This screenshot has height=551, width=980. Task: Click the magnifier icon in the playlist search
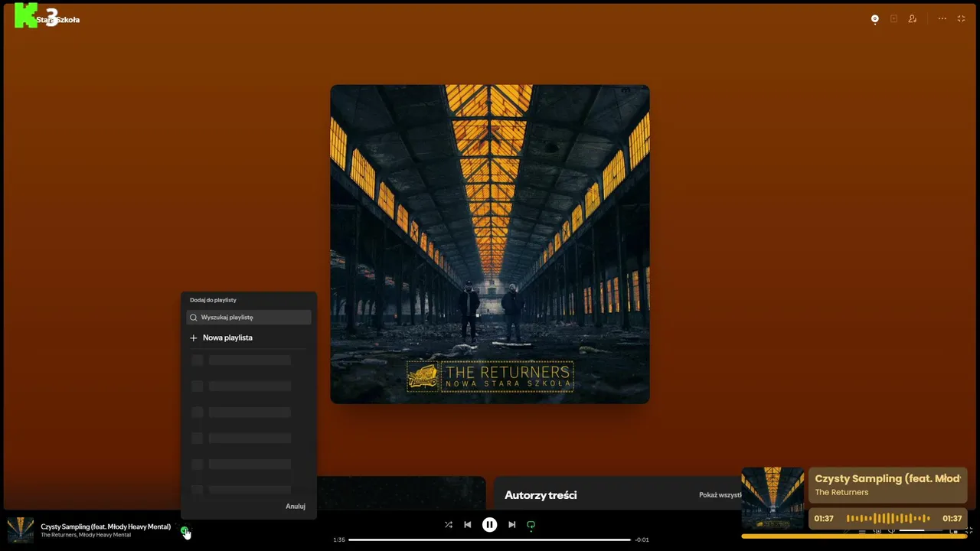pyautogui.click(x=194, y=317)
